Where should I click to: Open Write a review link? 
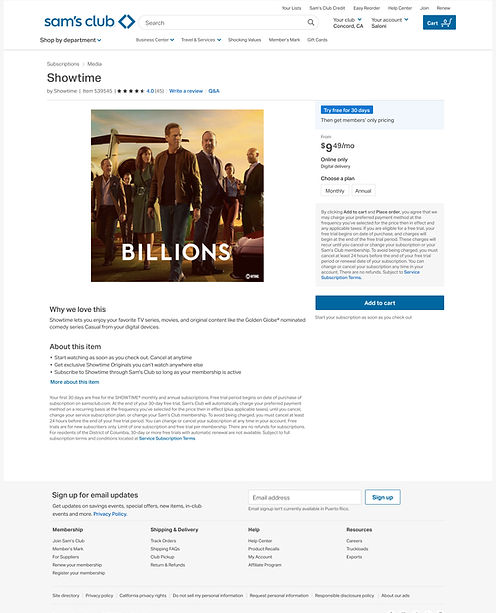[186, 91]
